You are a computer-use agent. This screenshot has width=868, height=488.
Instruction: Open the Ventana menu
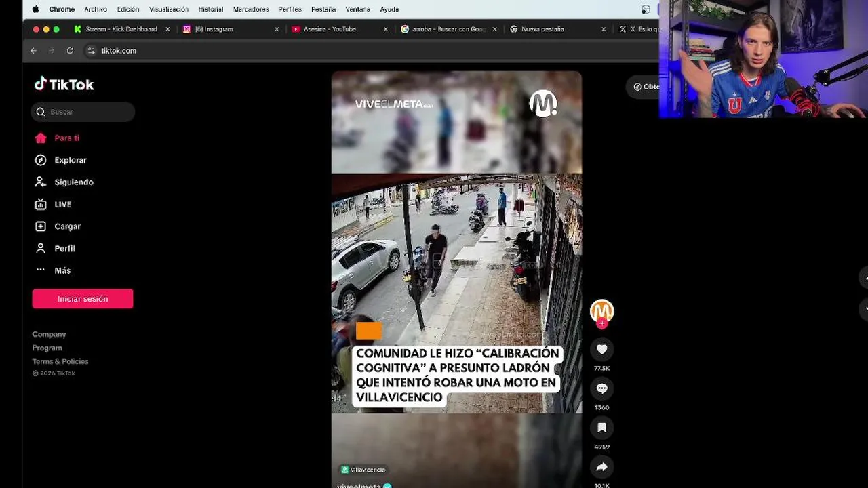click(357, 9)
